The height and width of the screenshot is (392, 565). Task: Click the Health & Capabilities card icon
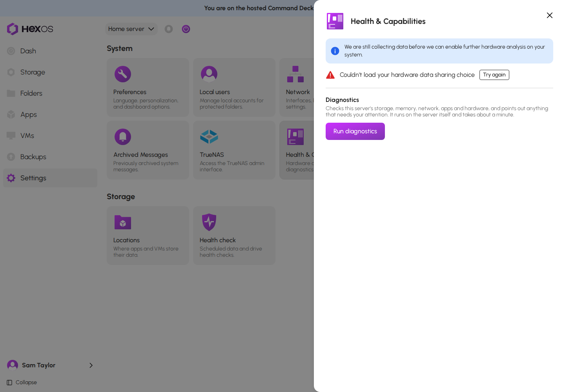295,137
